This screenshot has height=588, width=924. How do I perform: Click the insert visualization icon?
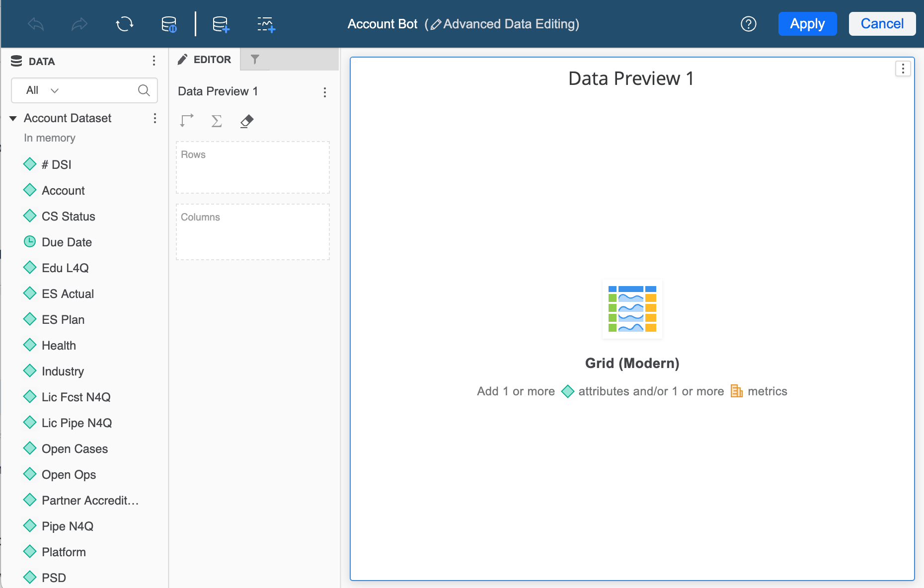[x=266, y=24]
